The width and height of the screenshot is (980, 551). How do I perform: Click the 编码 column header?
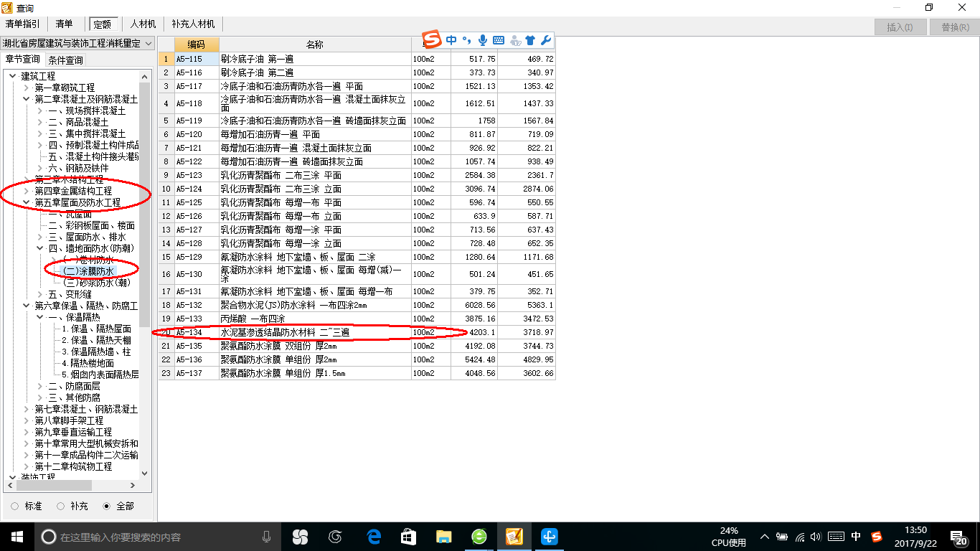197,44
